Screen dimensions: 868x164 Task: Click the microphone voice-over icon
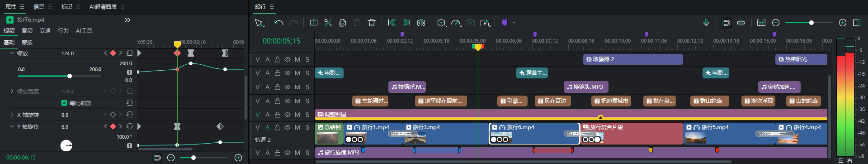706,23
